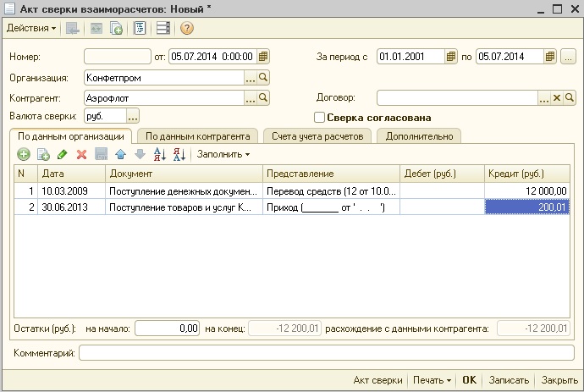Click into the Номер input field
The width and height of the screenshot is (584, 392).
tap(118, 57)
